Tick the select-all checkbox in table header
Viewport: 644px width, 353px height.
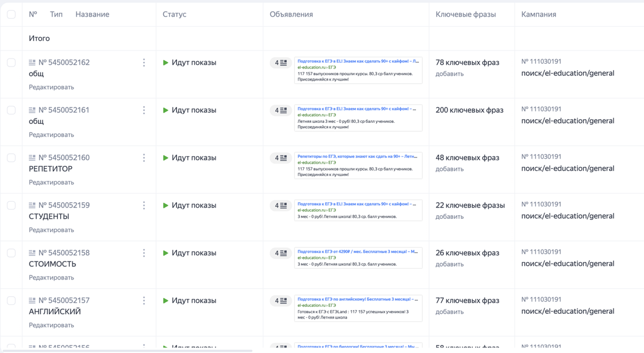point(11,14)
